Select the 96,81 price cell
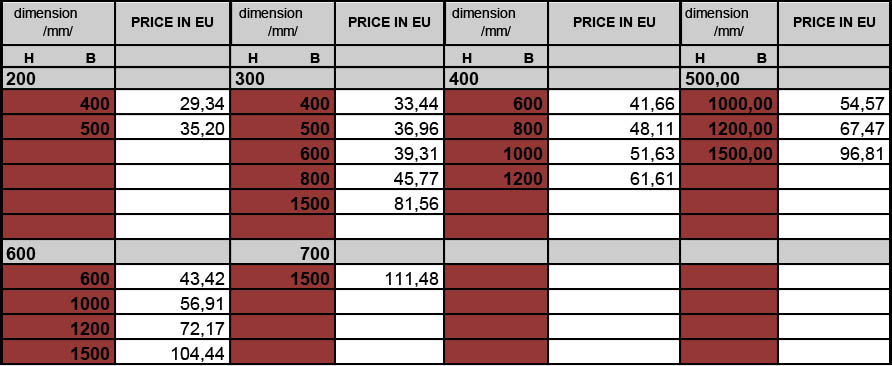The height and width of the screenshot is (366, 892). [833, 153]
